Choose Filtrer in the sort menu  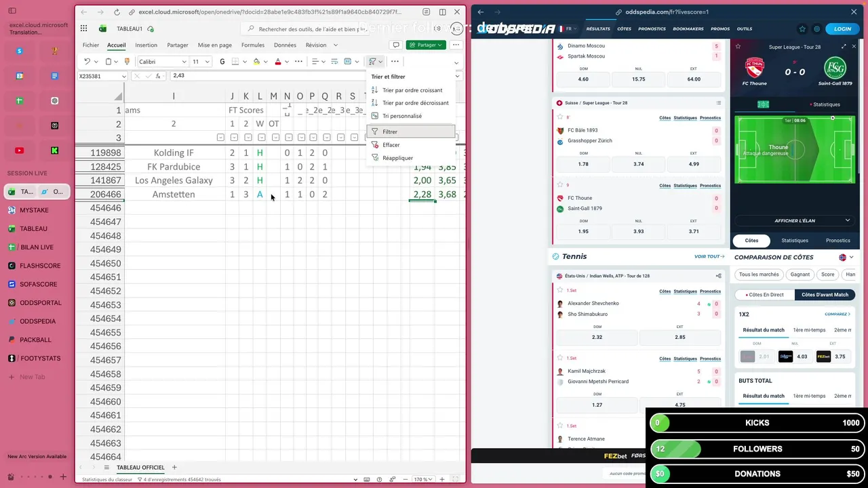pos(411,131)
